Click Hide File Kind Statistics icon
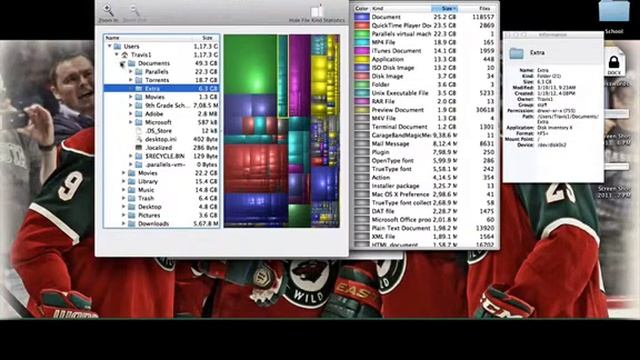 point(317,10)
